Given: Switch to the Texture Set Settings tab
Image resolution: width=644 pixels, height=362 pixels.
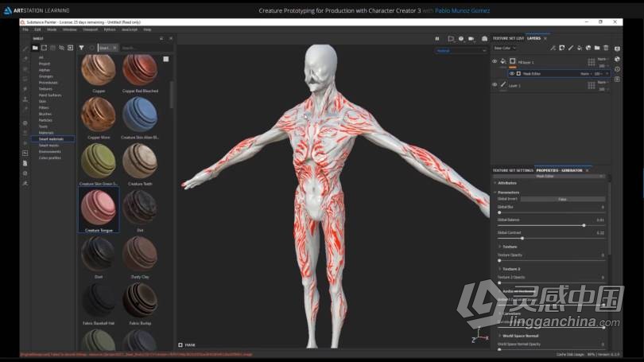Looking at the screenshot, I should click(513, 170).
